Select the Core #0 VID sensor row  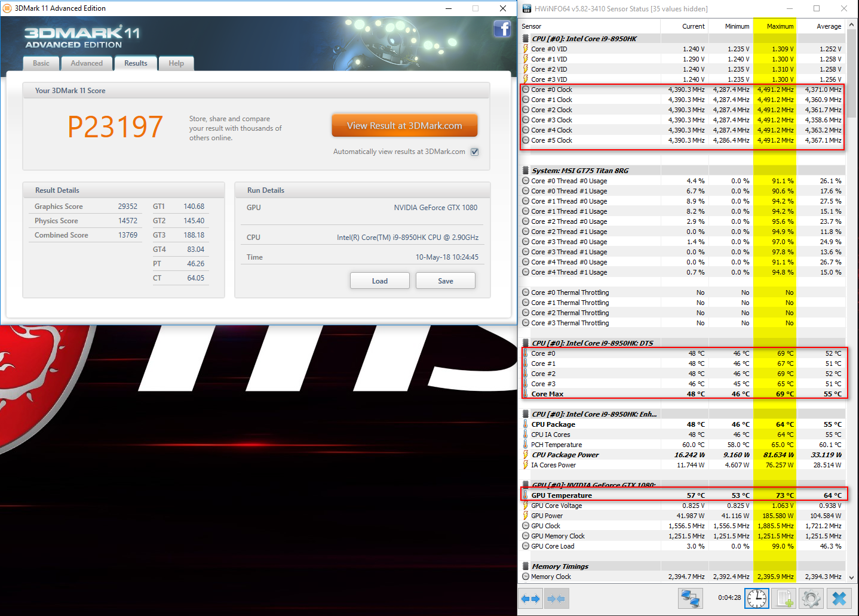pos(682,49)
